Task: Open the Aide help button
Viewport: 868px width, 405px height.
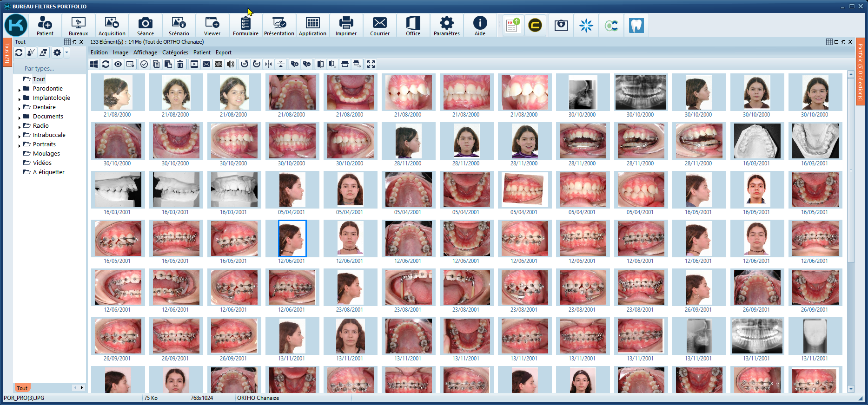Action: 480,26
